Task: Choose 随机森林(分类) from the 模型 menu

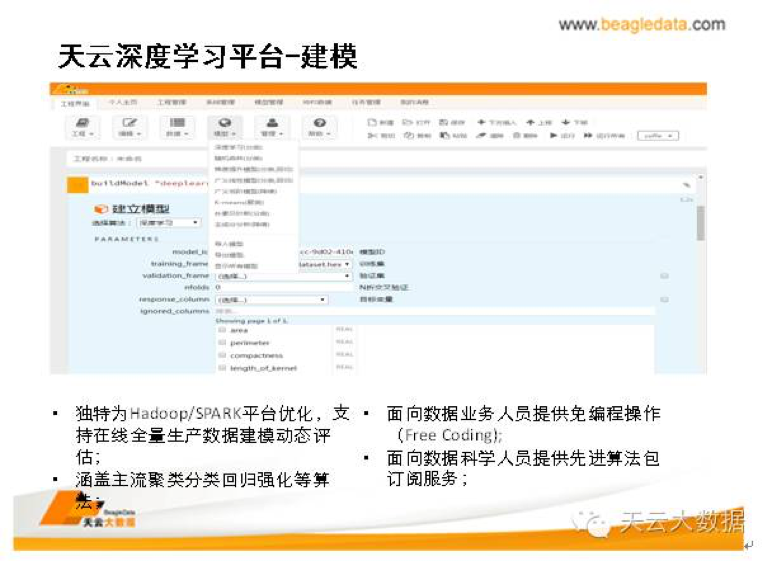Action: coord(238,158)
